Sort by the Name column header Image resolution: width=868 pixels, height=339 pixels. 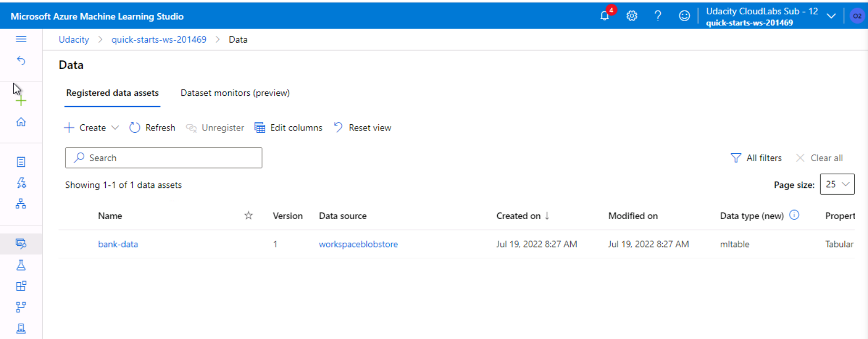point(110,216)
